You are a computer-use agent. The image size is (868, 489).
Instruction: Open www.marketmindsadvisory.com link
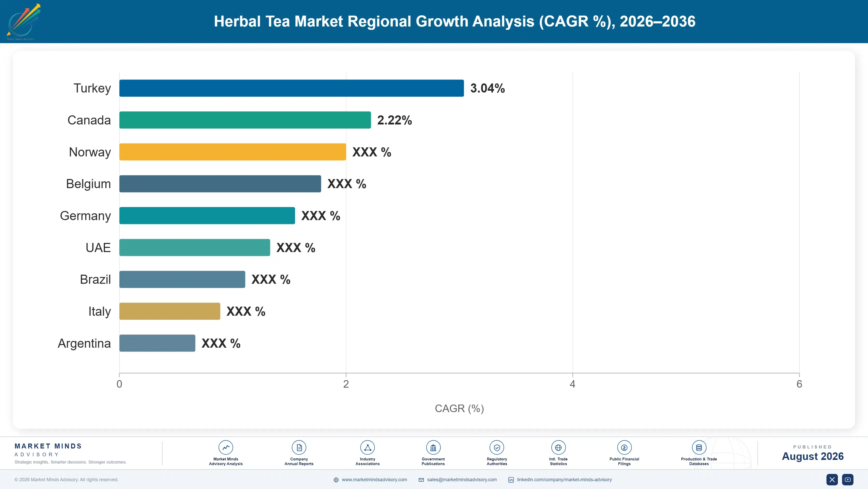point(374,480)
